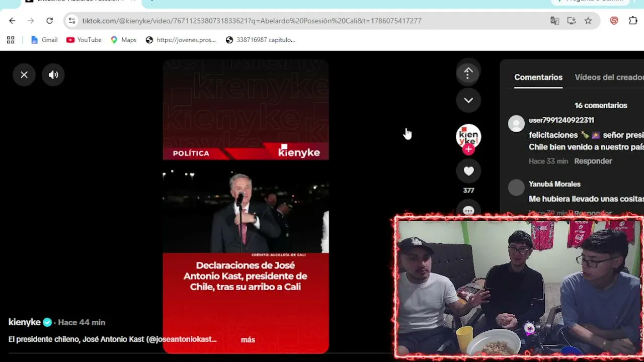This screenshot has width=644, height=362.
Task: Click the video description starting "El presidente chileno"
Action: (x=113, y=340)
